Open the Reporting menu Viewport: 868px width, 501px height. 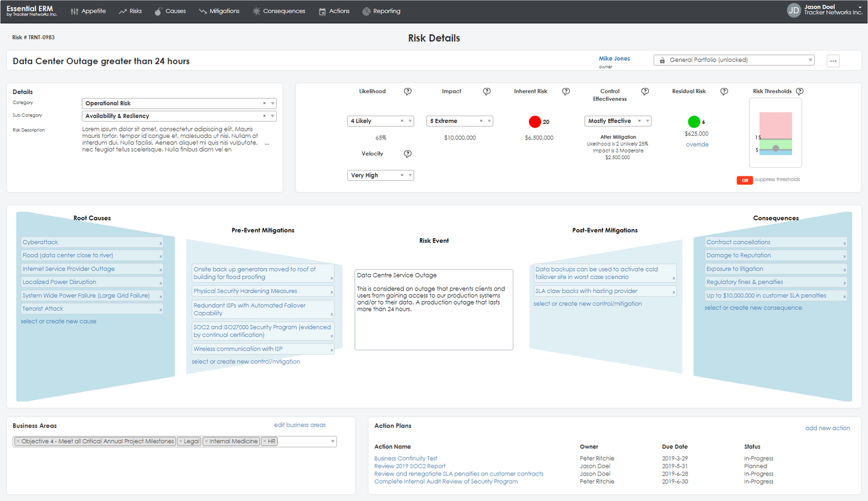pos(381,11)
